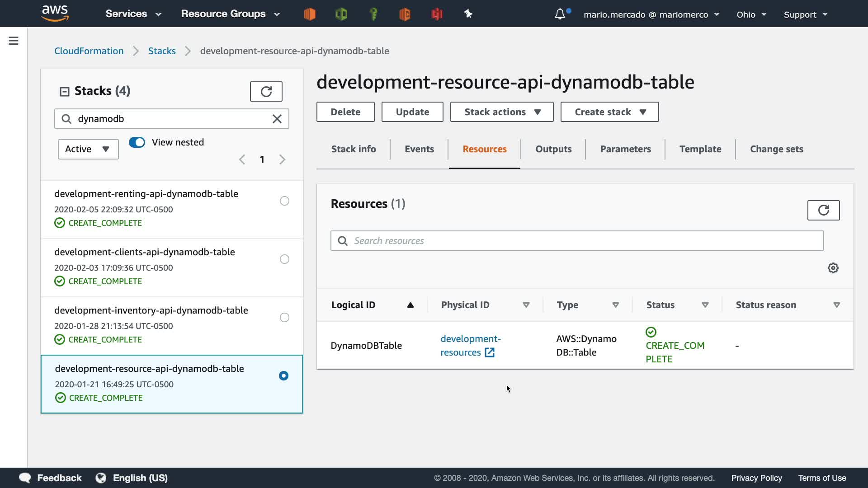Open the Ohio region selector
Viewport: 868px width, 488px height.
pos(751,14)
